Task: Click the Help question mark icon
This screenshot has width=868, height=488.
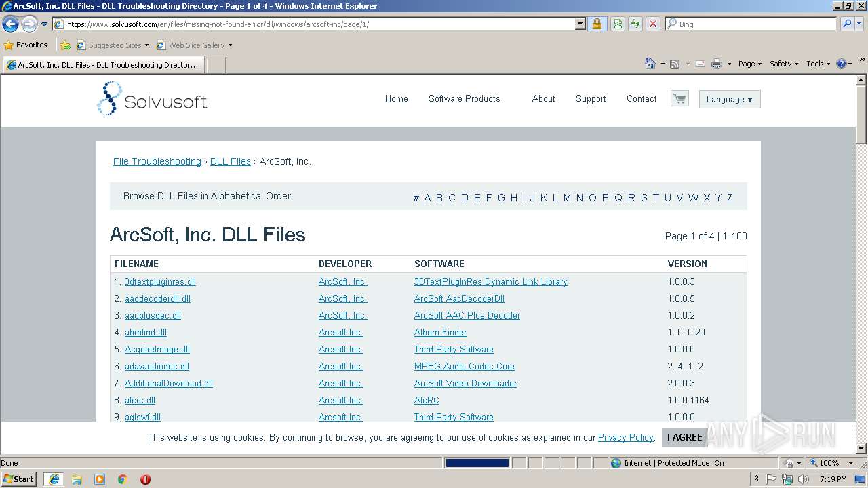Action: (842, 64)
